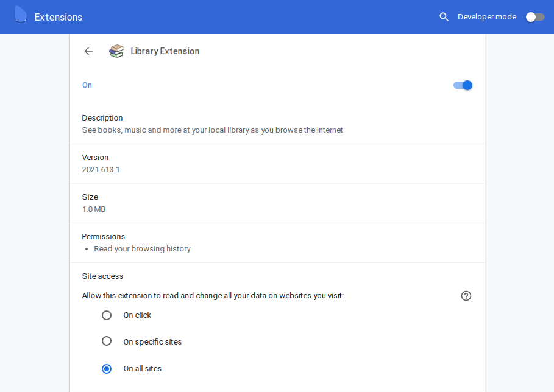Select the On all sites radio button
The height and width of the screenshot is (392, 554).
click(107, 368)
